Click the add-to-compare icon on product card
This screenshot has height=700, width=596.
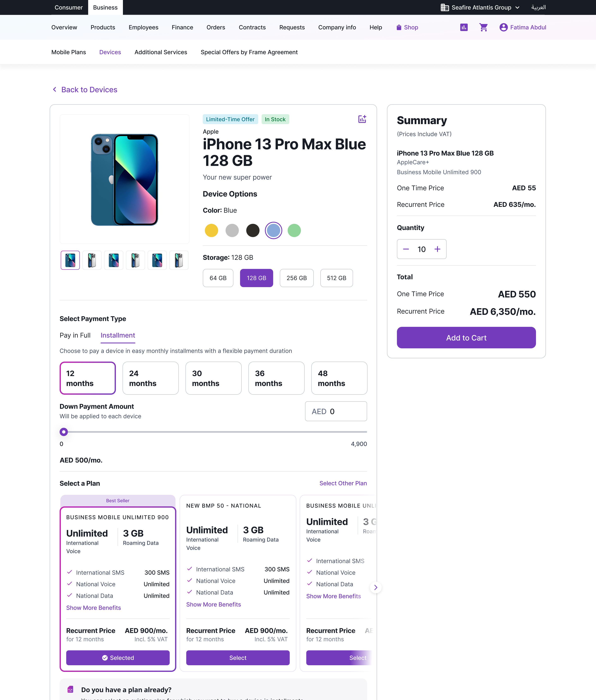pos(362,119)
